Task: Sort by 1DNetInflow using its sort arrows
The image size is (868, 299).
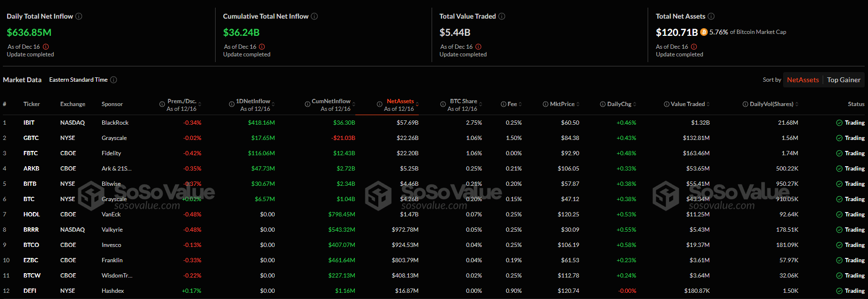Action: click(x=273, y=104)
